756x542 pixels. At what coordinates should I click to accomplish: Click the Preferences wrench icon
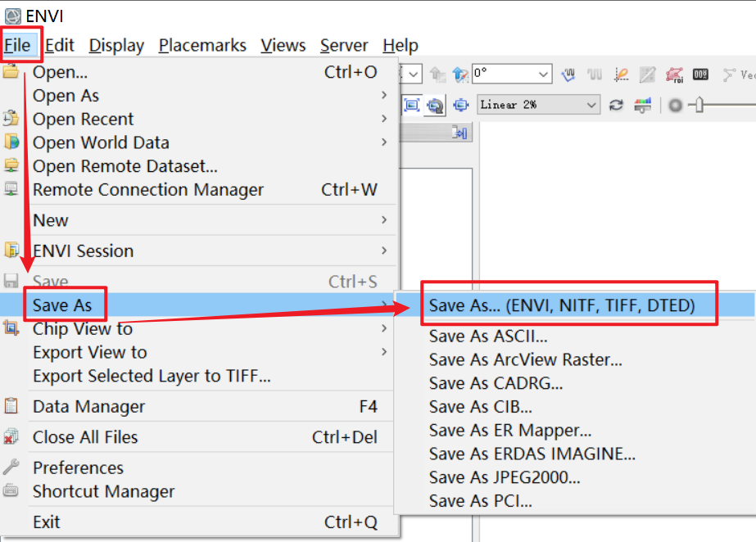click(x=11, y=467)
